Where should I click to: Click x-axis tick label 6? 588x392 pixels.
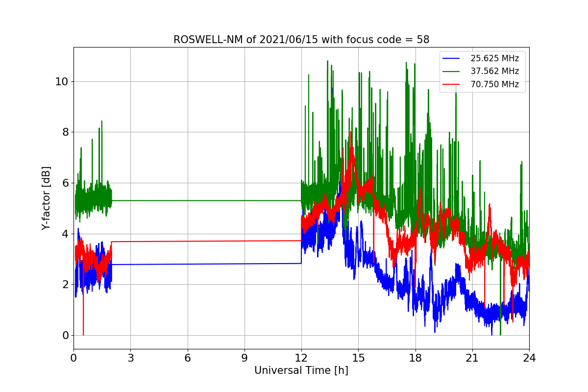tap(187, 358)
